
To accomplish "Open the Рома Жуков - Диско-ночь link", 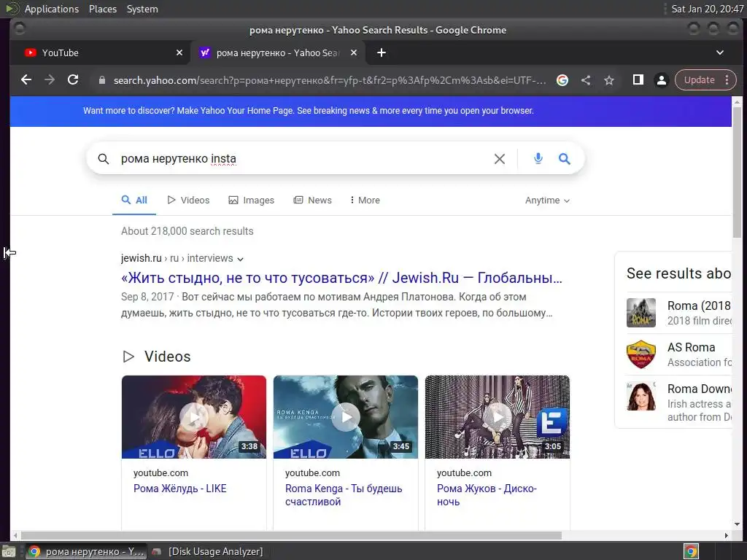I will coord(487,495).
